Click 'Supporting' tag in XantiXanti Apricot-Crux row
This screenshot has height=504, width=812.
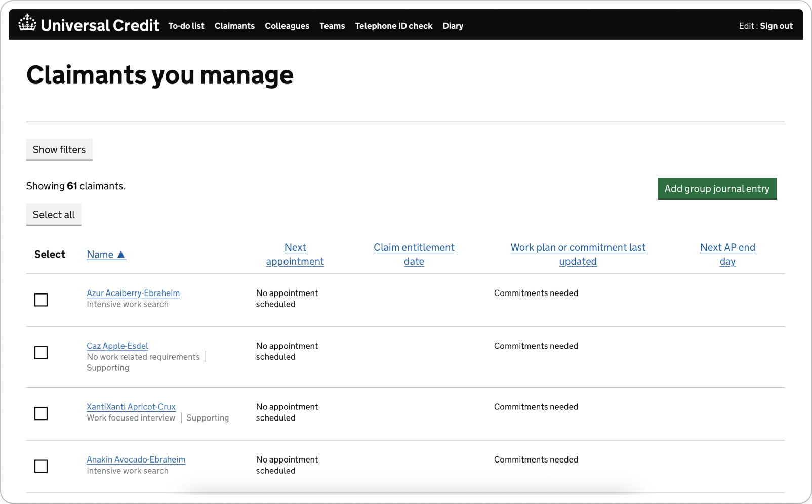[208, 418]
